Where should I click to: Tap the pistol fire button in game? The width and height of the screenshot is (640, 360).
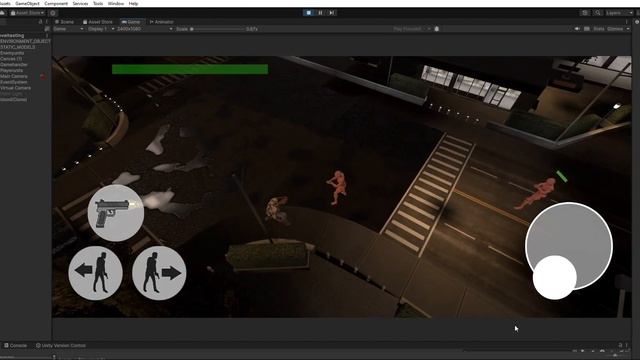click(x=116, y=213)
